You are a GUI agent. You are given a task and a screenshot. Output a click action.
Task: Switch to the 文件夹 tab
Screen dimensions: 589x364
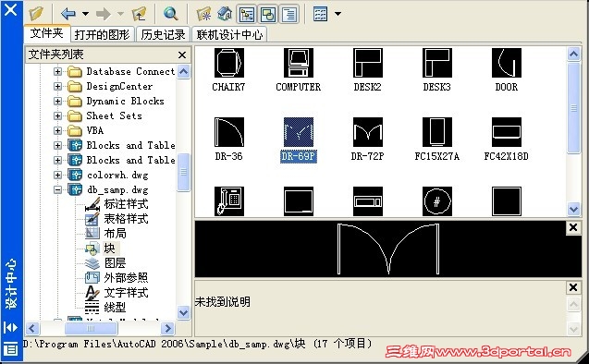point(47,33)
